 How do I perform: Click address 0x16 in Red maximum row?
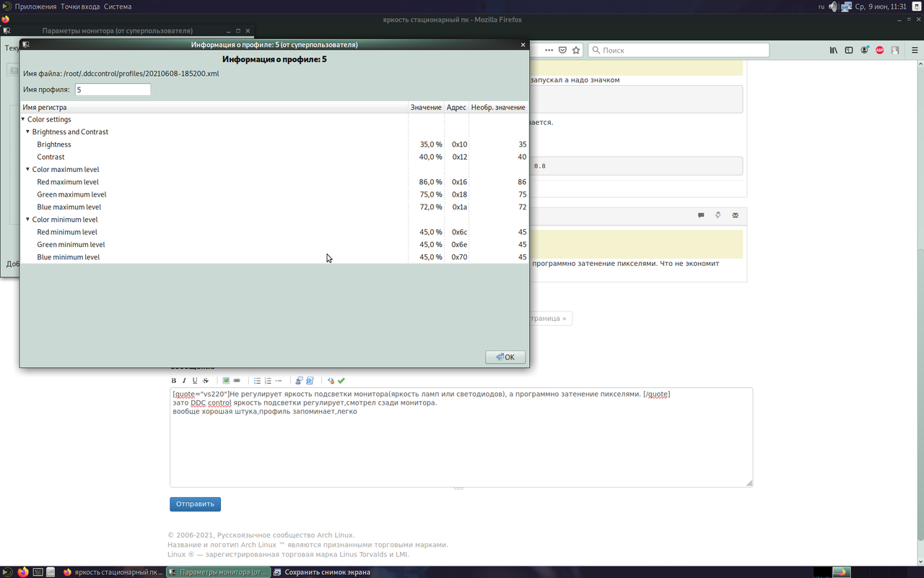460,182
